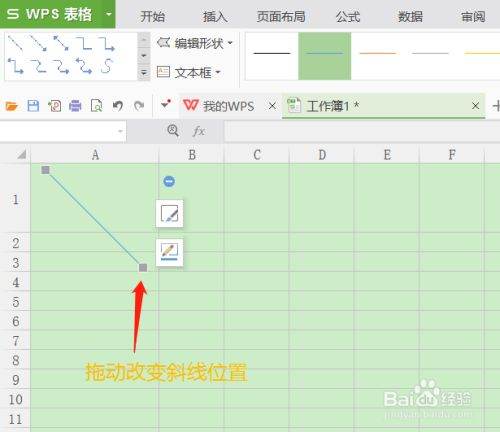Click the save diskette icon
The height and width of the screenshot is (432, 500).
[33, 106]
